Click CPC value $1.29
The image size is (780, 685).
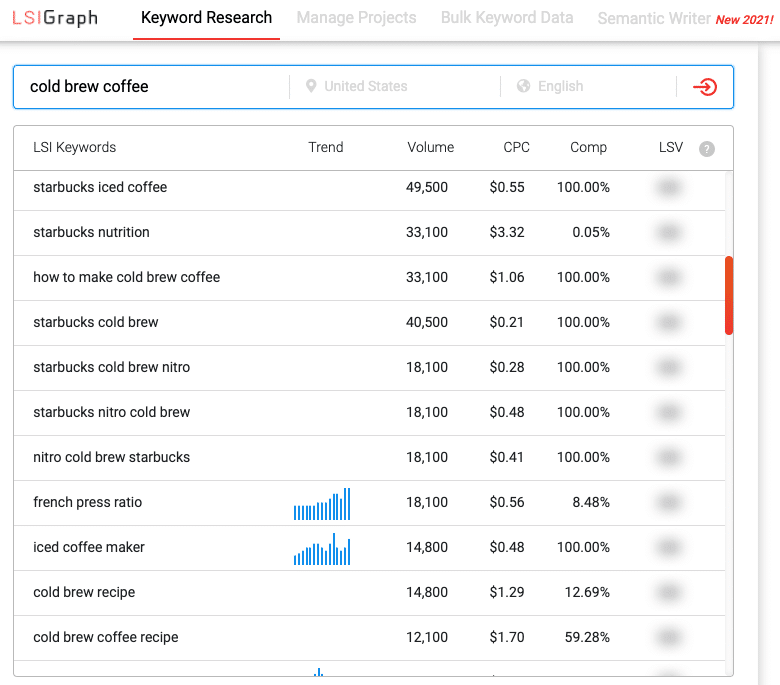click(x=507, y=592)
